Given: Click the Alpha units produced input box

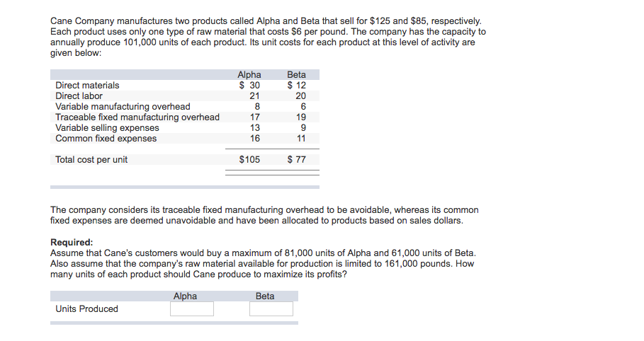Looking at the screenshot, I should (x=192, y=308).
